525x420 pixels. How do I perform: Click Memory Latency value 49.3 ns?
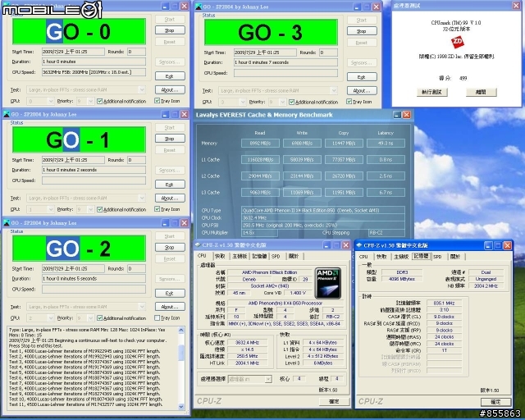pos(386,144)
